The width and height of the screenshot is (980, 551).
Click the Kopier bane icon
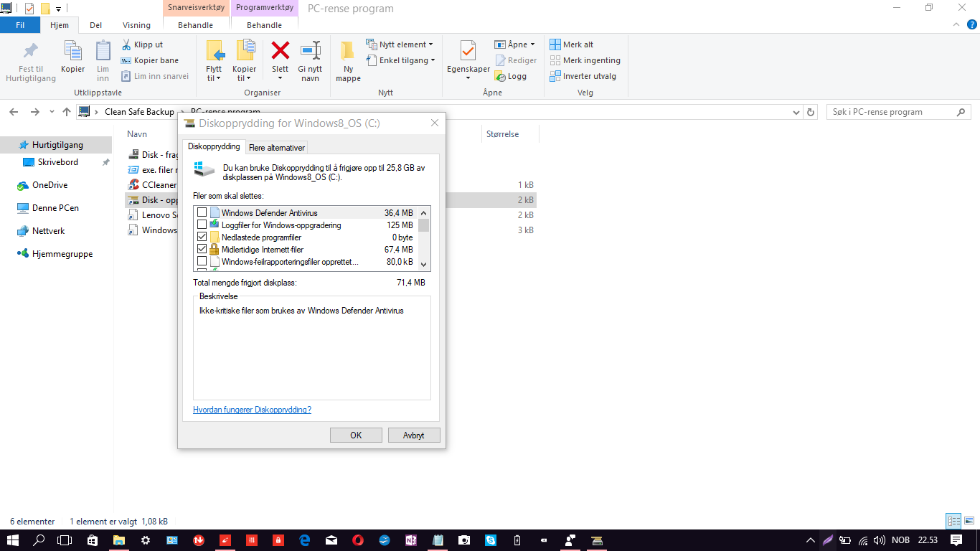click(126, 60)
